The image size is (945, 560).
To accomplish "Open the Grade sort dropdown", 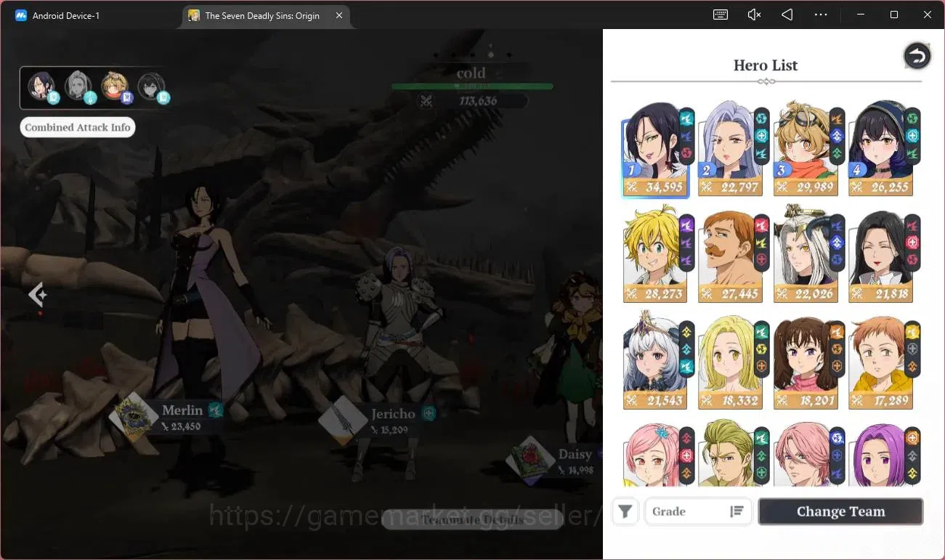I will [x=699, y=511].
